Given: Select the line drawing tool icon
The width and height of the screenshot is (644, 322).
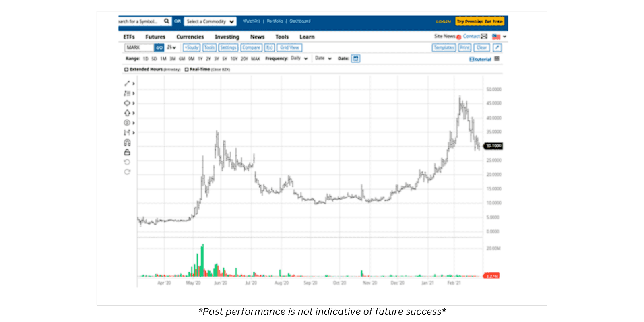Looking at the screenshot, I should pos(127,83).
